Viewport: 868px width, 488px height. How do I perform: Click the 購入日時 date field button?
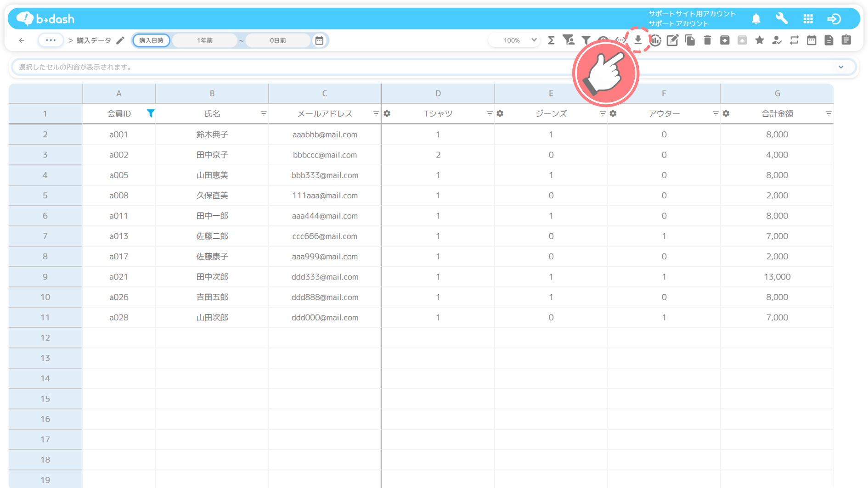tap(152, 40)
